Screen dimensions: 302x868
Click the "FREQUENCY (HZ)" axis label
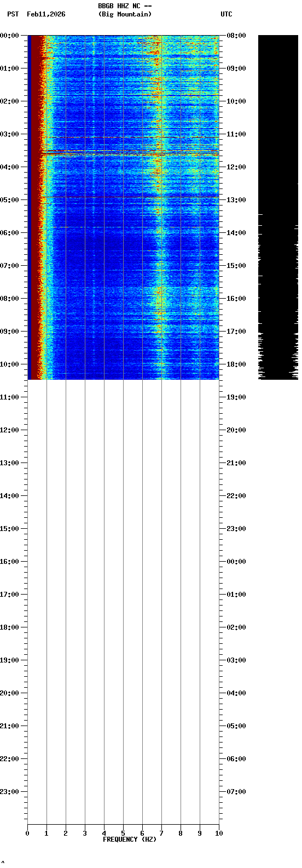130,839
